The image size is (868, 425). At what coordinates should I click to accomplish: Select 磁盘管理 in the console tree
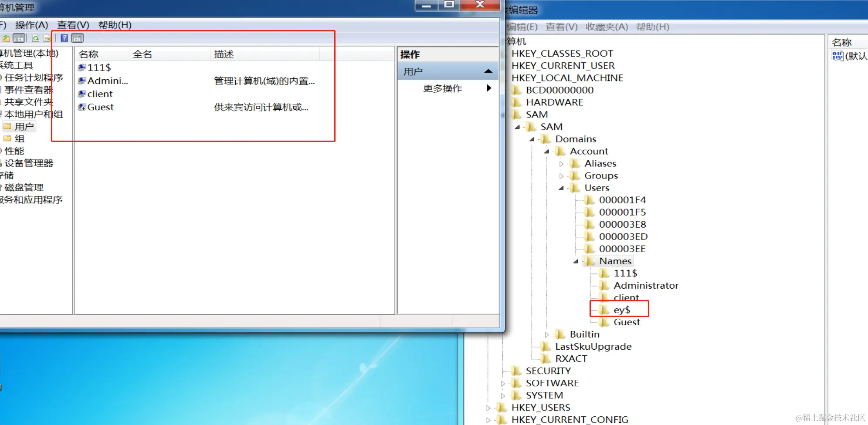[24, 187]
